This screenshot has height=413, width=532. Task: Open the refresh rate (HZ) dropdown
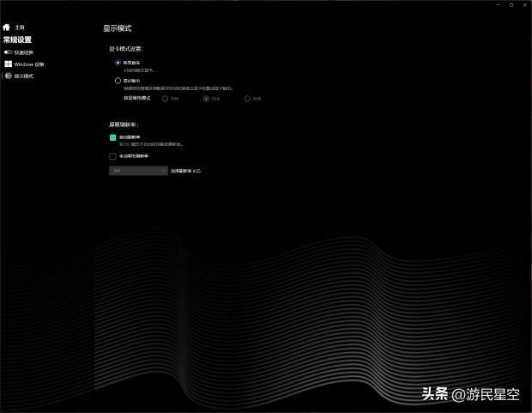pos(137,171)
